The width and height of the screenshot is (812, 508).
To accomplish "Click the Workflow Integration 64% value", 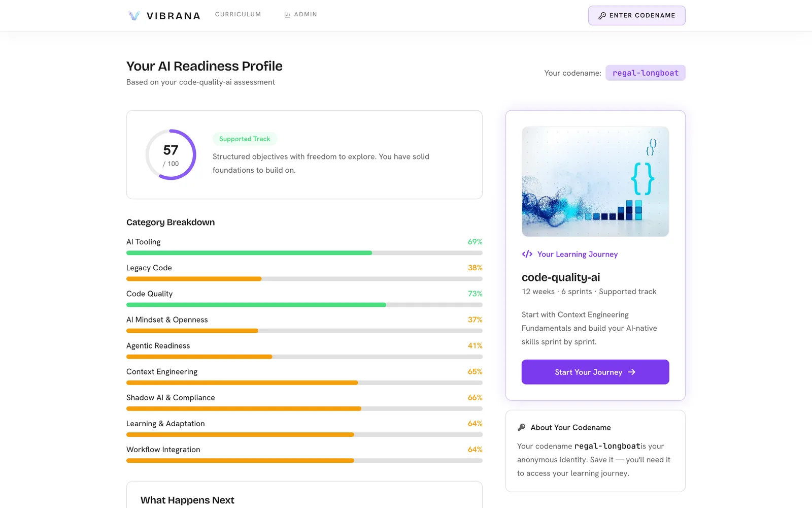I will [x=475, y=450].
